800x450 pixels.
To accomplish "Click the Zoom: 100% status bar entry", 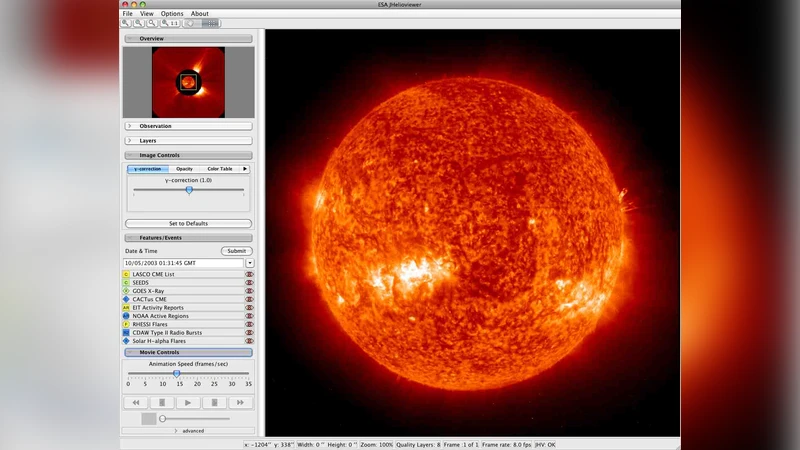I will point(377,445).
